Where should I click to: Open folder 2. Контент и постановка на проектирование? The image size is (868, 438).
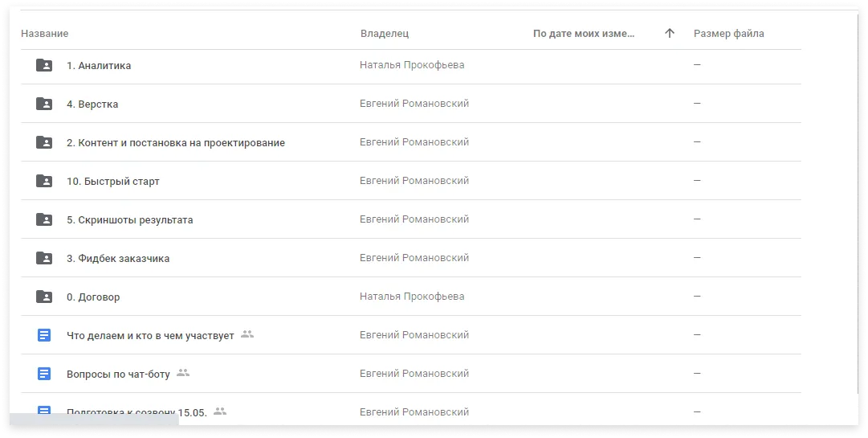point(411,142)
